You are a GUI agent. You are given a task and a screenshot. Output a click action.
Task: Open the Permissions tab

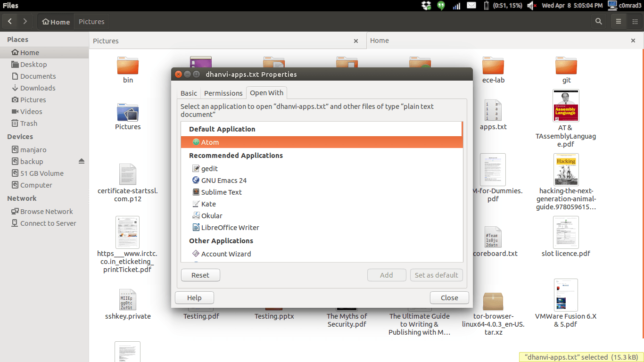click(x=223, y=93)
